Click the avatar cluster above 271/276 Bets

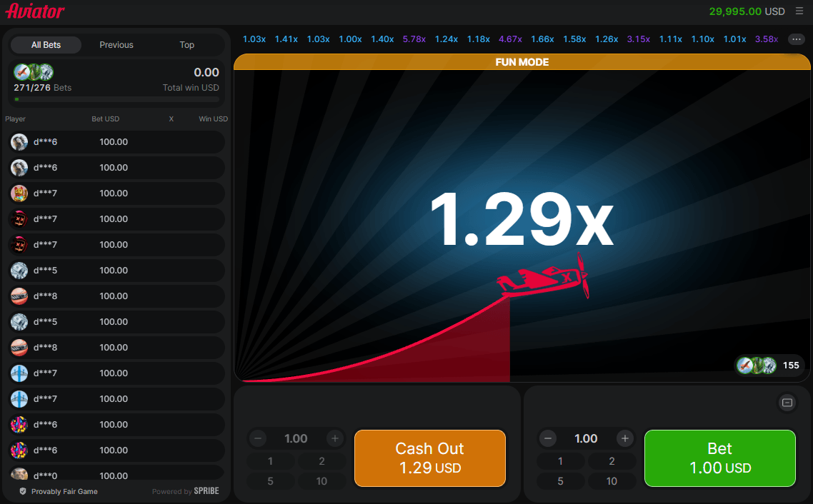(34, 72)
